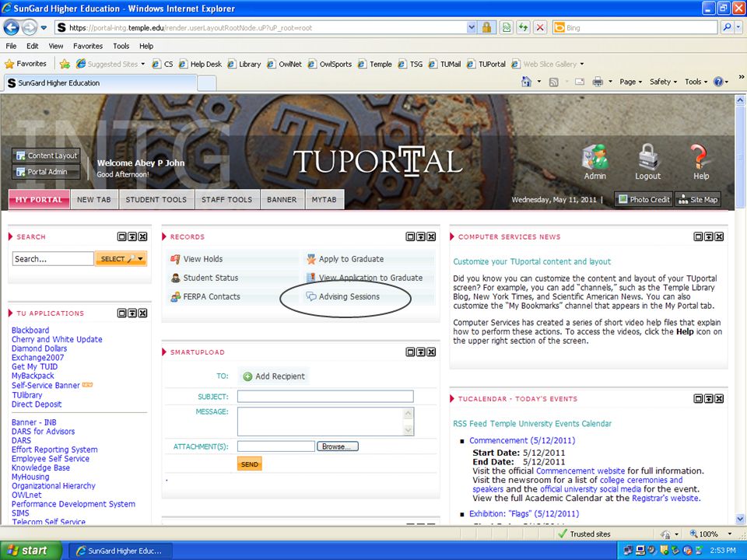Click the browser Home icon
The width and height of the screenshot is (747, 560).
click(526, 82)
